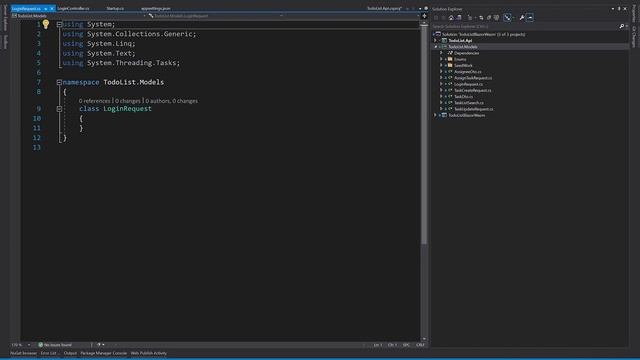640x360 pixels.
Task: Collapse the namespace TodoList.Models block
Action: click(x=59, y=82)
